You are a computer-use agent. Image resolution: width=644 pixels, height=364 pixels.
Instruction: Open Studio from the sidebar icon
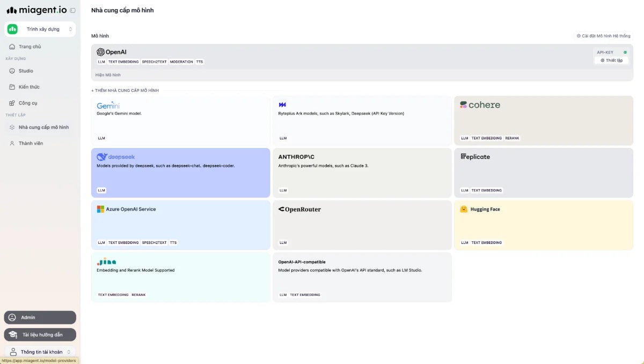pos(12,70)
